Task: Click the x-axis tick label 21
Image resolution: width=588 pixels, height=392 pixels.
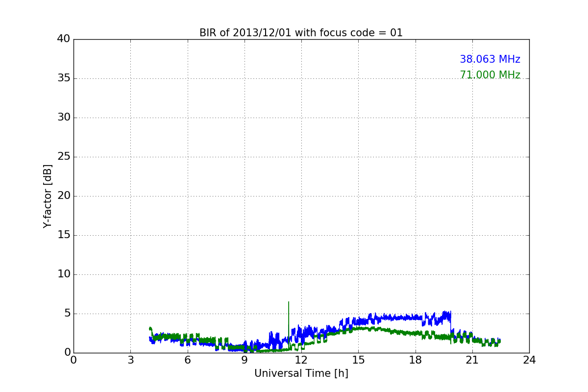Action: (x=472, y=360)
